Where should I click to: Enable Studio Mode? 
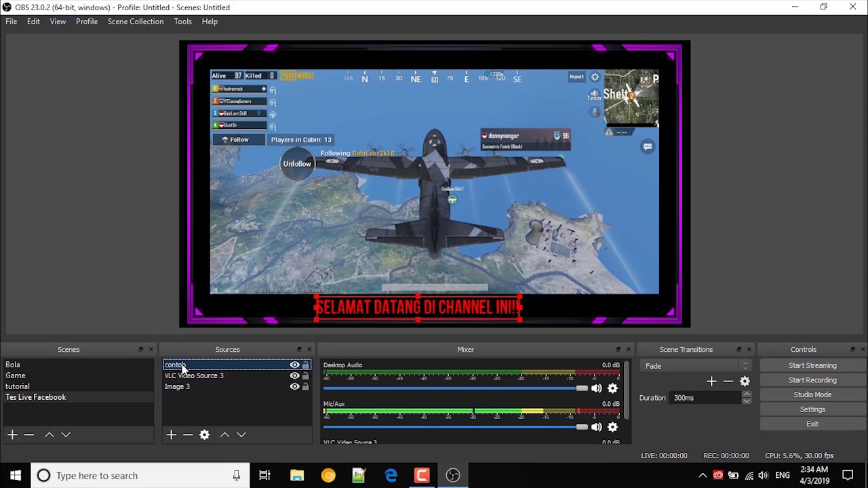tap(812, 394)
